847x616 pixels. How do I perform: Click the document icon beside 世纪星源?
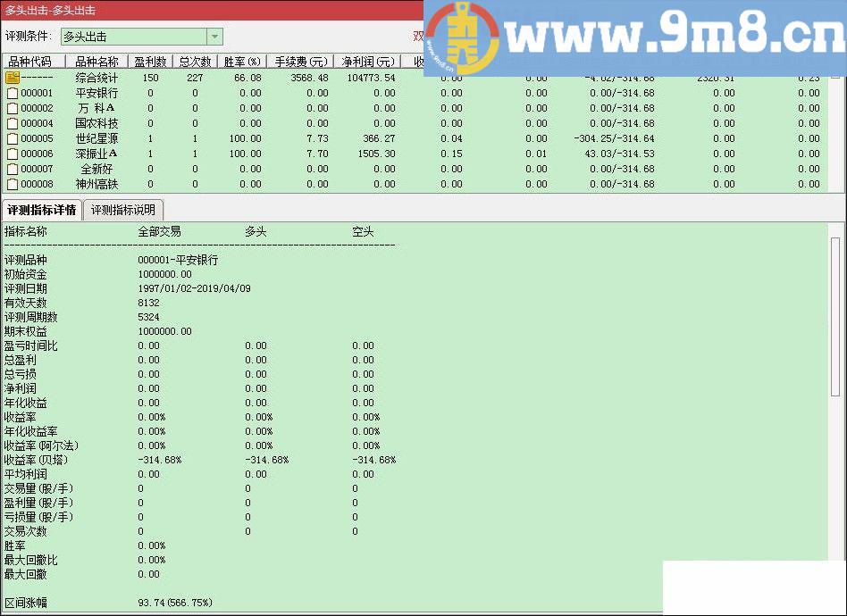pos(14,138)
